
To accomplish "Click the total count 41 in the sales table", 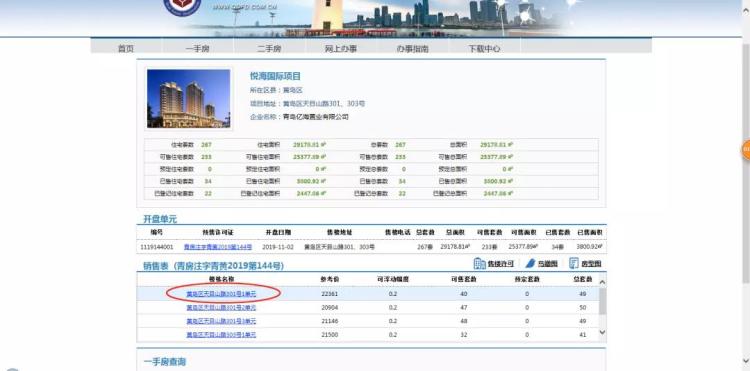I will tap(583, 335).
